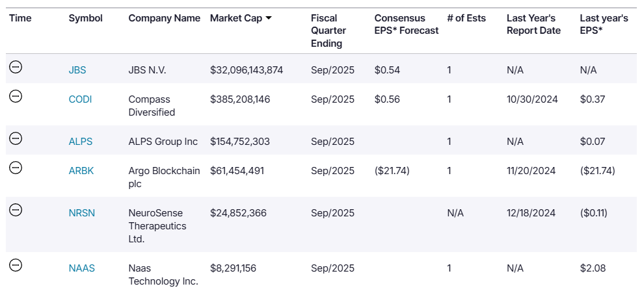Click the time icon in JBS row
The height and width of the screenshot is (306, 644).
(x=16, y=67)
